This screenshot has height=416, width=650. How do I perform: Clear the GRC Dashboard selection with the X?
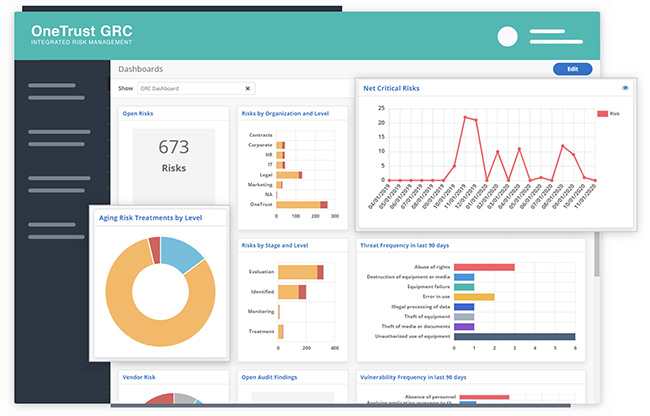(x=248, y=88)
